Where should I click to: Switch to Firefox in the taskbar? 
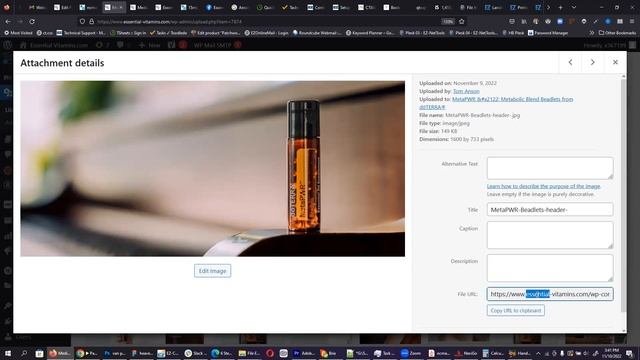click(60, 353)
